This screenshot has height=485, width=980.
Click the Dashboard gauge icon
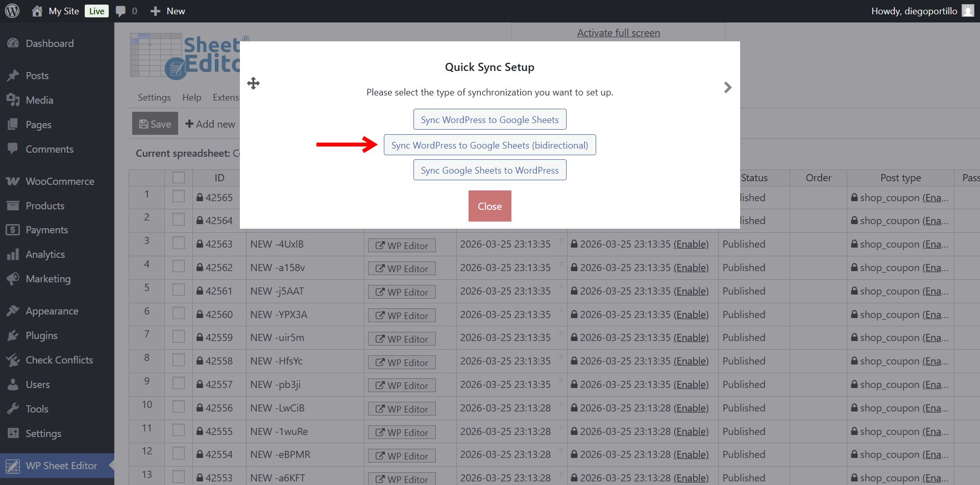coord(13,43)
